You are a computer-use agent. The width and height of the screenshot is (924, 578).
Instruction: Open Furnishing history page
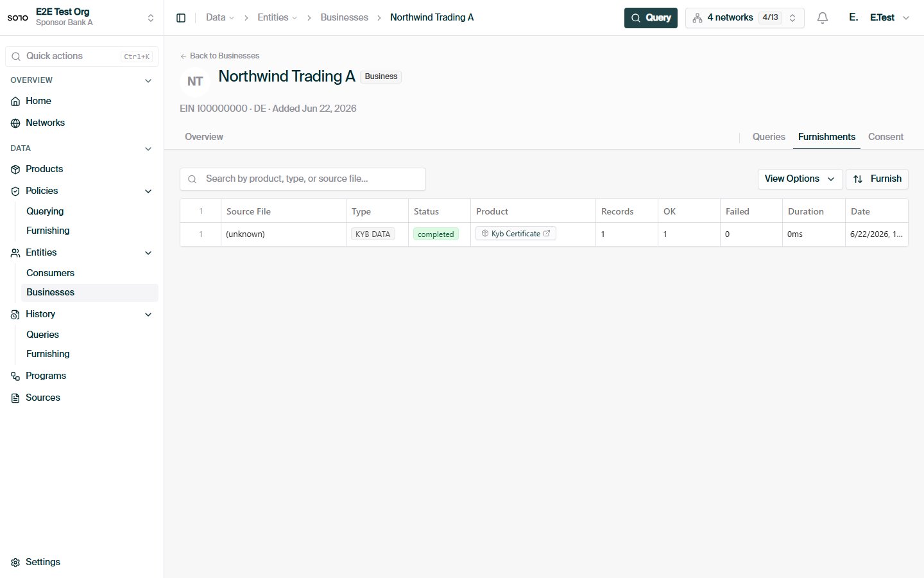48,354
